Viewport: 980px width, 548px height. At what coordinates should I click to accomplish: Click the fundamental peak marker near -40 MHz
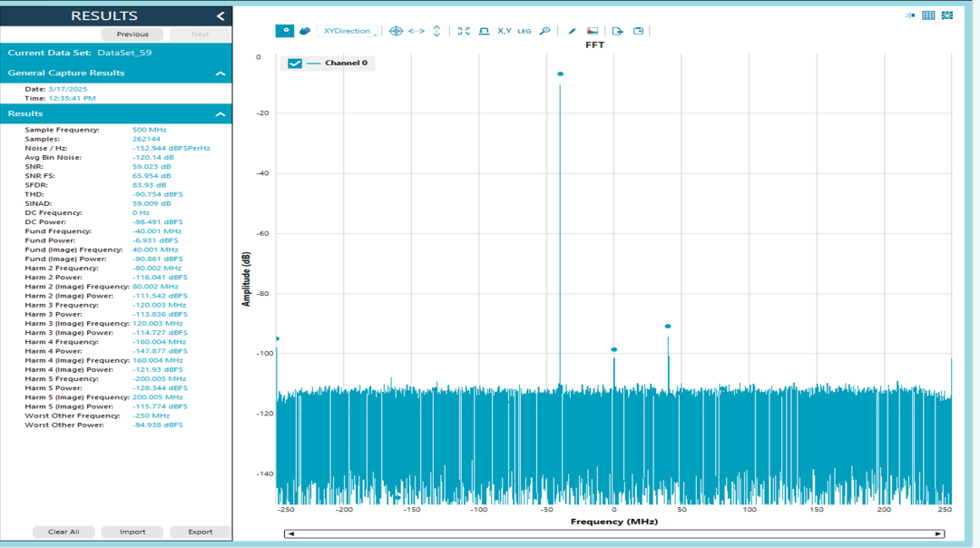point(561,73)
